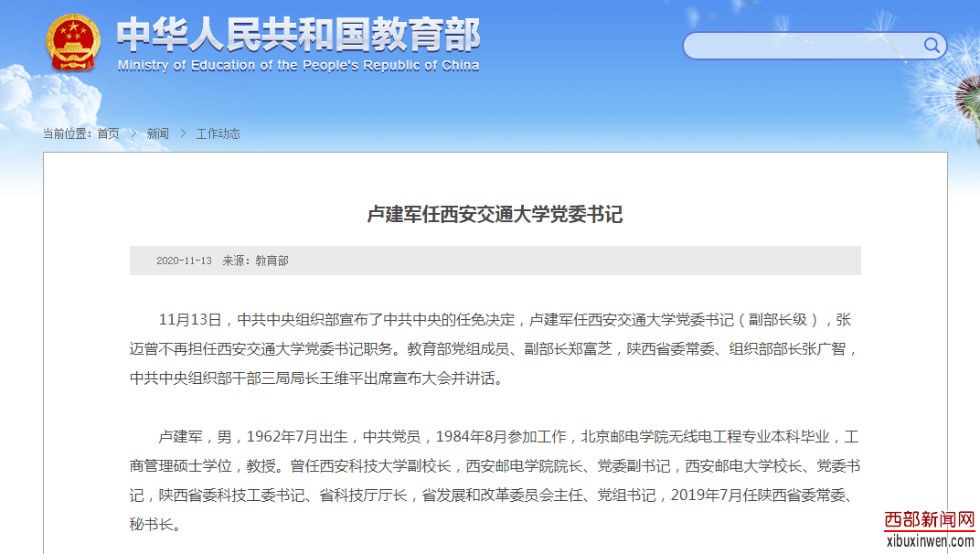Click the English Ministry of Education subtitle
The height and width of the screenshot is (554, 980).
click(x=298, y=66)
